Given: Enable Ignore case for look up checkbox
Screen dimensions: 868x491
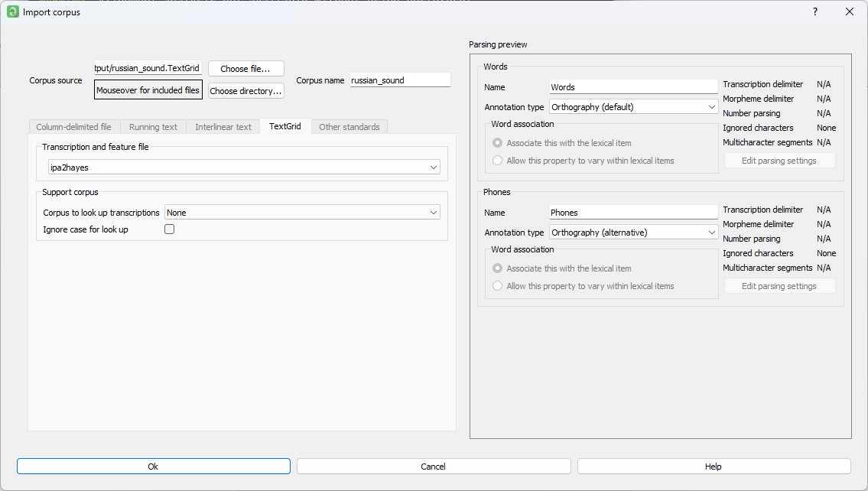Looking at the screenshot, I should 169,229.
